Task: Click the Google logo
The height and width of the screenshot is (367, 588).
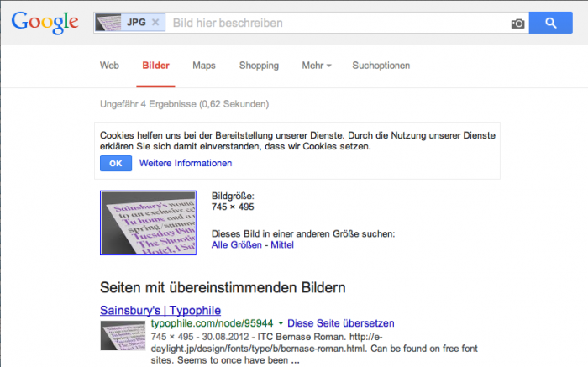Action: (x=45, y=23)
